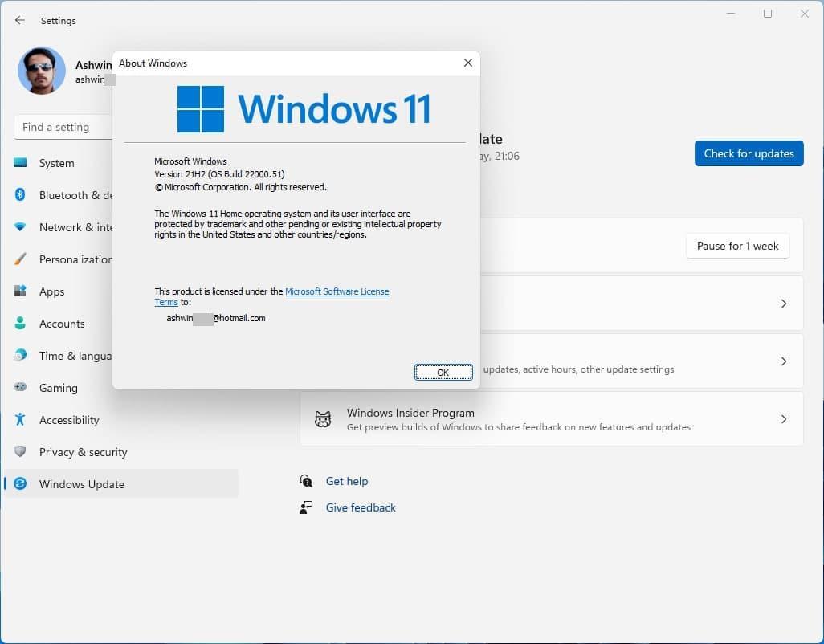
Task: Expand the row below Pause updates
Action: pos(784,304)
